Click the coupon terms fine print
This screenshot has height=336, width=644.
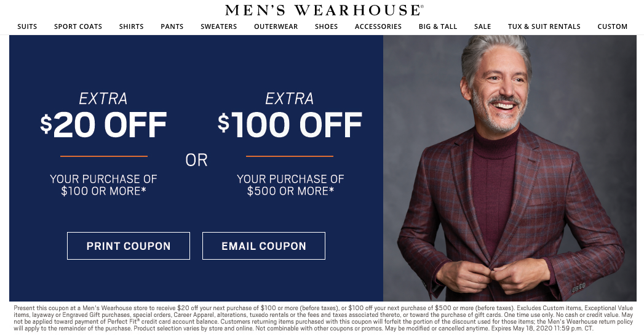pyautogui.click(x=322, y=318)
